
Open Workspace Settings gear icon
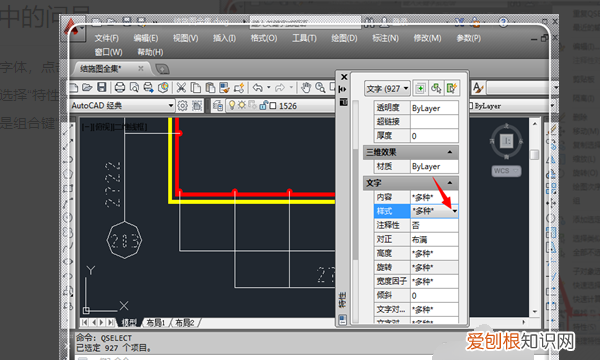[x=183, y=106]
